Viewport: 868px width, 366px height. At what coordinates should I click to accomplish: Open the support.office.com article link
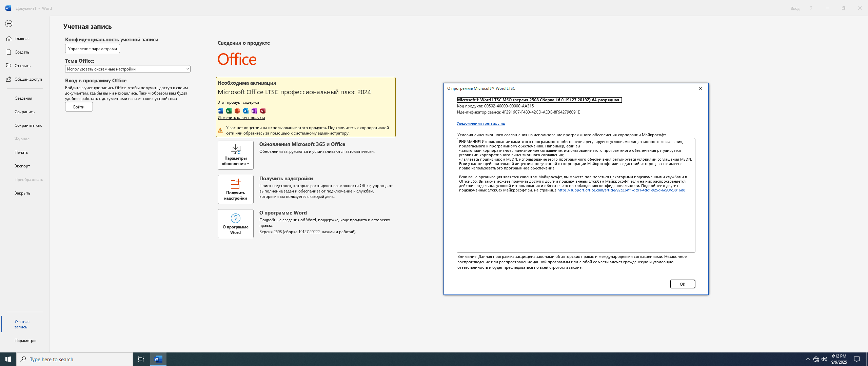[x=621, y=190]
